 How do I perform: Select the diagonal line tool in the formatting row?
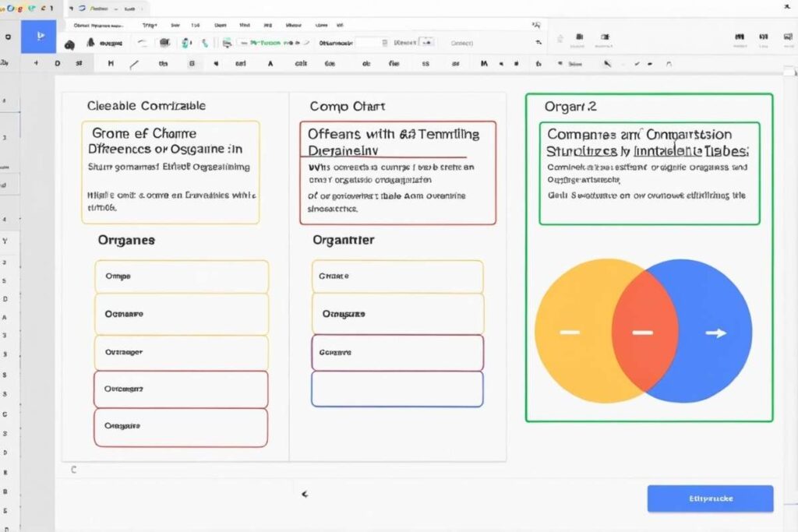point(134,64)
